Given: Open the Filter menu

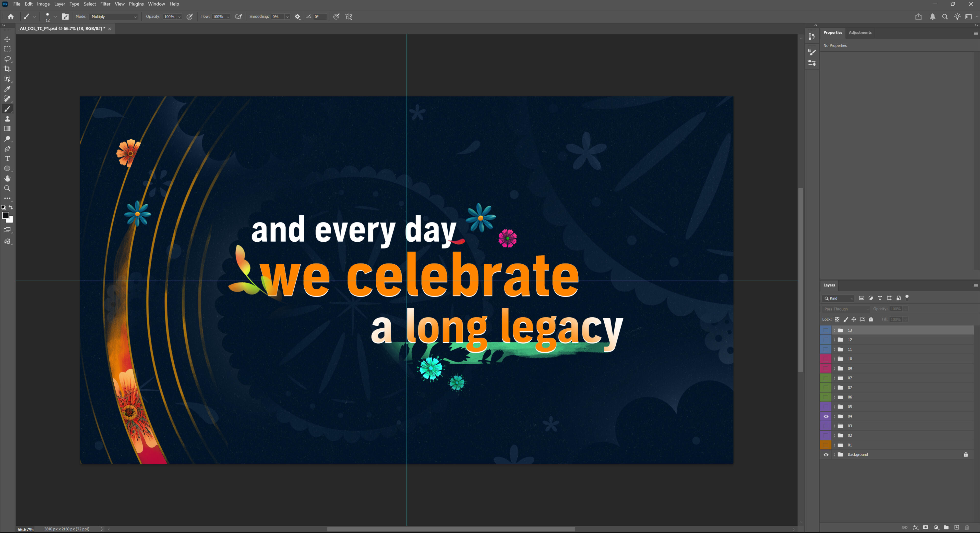Looking at the screenshot, I should (105, 4).
